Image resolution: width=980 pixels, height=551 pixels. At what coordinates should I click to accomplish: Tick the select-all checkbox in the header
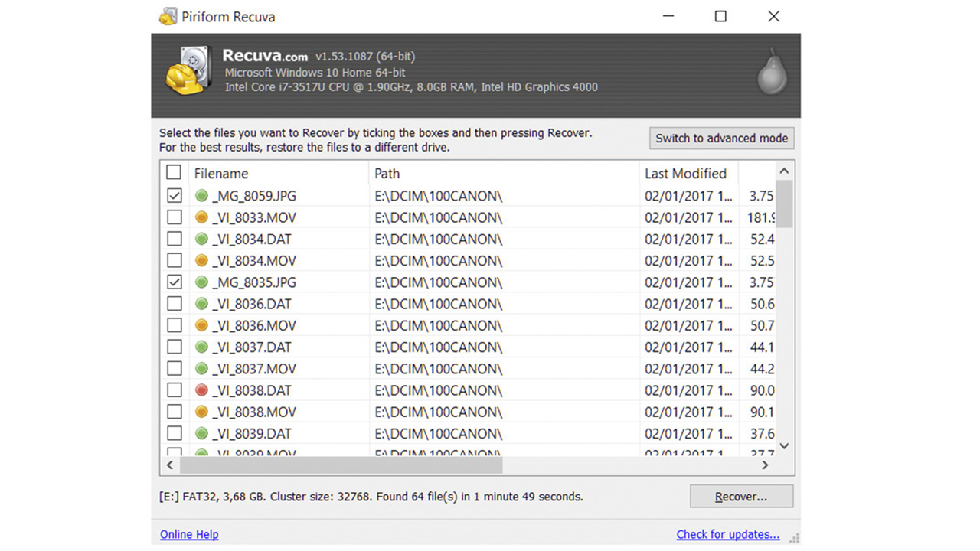click(x=174, y=172)
